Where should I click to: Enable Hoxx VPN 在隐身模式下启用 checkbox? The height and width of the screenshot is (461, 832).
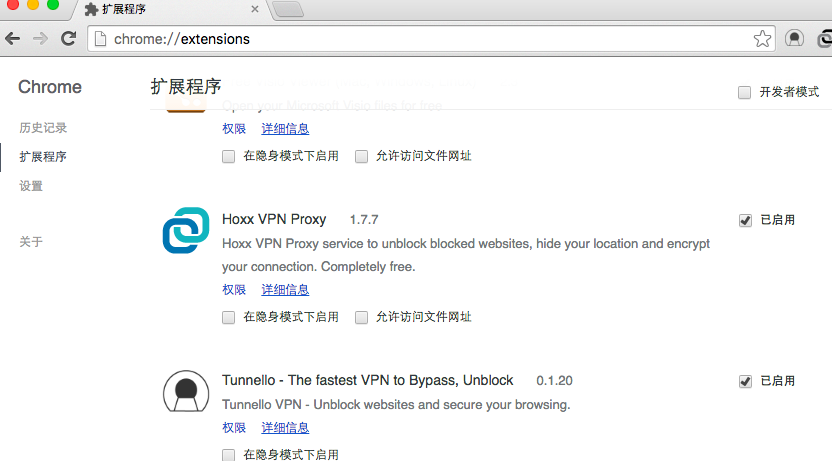point(228,317)
